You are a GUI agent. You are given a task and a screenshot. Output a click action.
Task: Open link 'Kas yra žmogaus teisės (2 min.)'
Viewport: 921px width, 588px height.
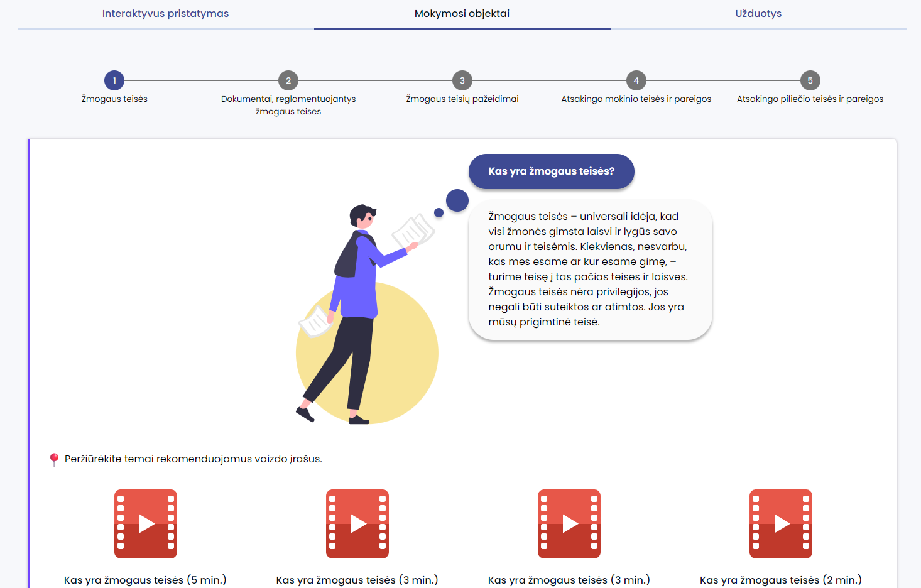(781, 580)
